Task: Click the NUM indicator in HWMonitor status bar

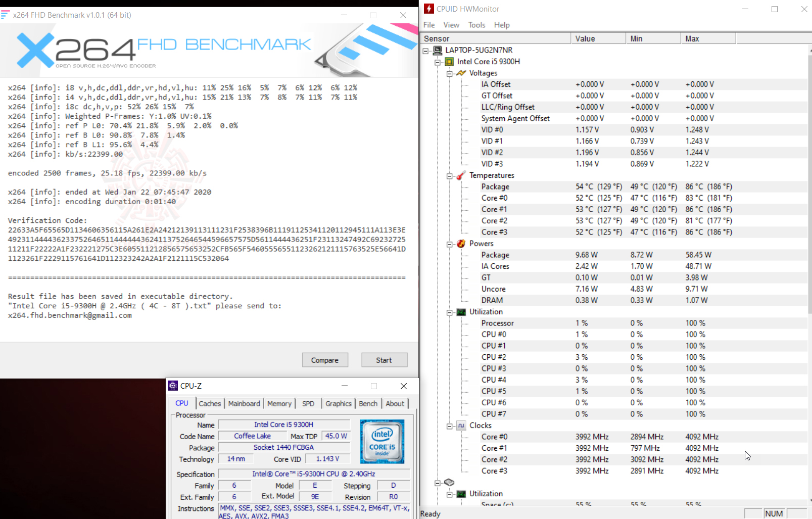Action: click(x=774, y=513)
